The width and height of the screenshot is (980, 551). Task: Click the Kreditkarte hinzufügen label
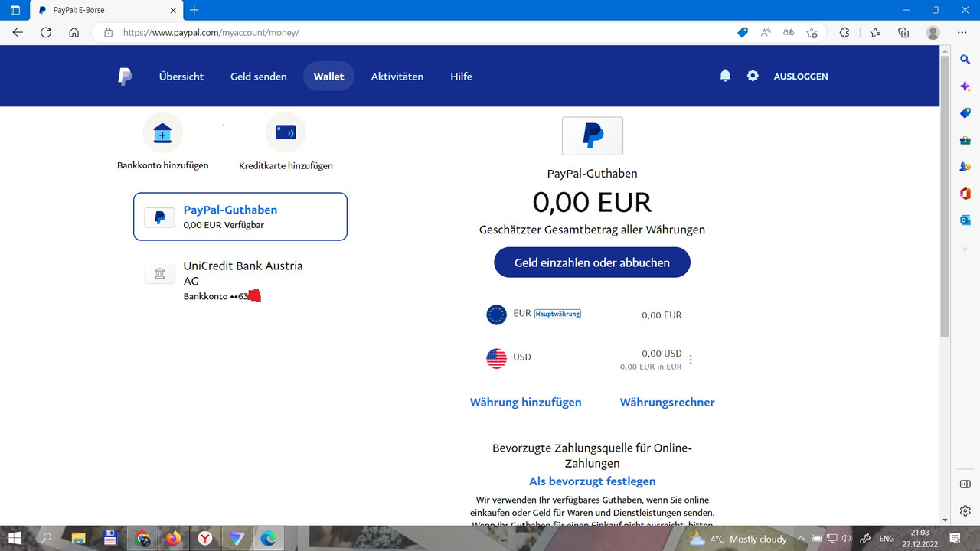point(286,165)
